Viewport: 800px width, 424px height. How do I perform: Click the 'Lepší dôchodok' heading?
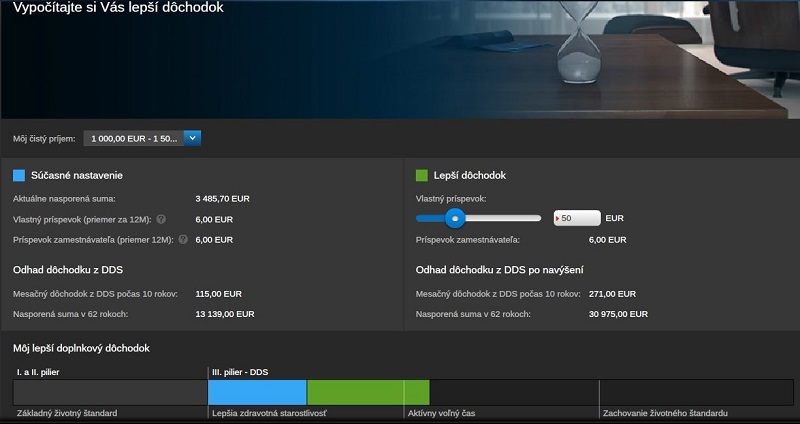point(469,176)
